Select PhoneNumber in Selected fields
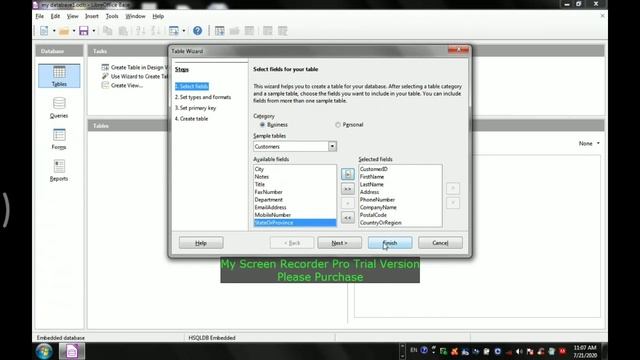The height and width of the screenshot is (360, 640). point(400,200)
